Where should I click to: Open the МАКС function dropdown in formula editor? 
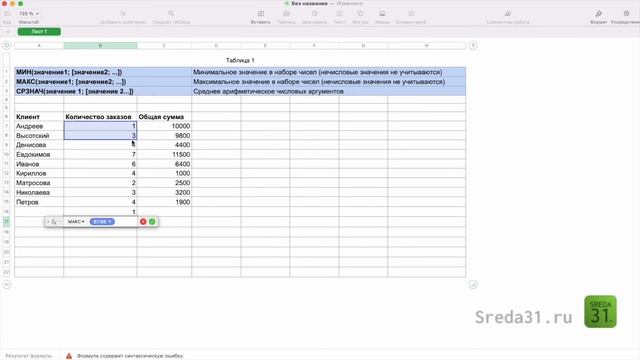[76, 222]
